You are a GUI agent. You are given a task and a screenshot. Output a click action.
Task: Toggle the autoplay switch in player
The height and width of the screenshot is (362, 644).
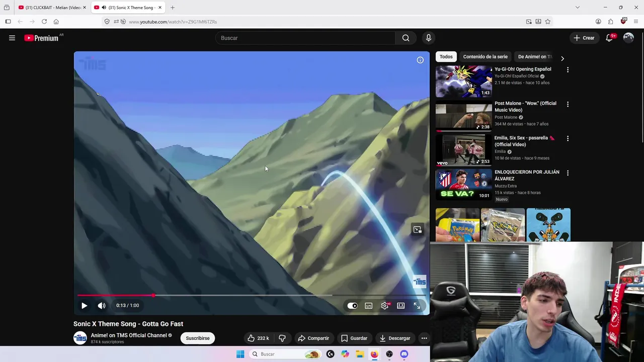pyautogui.click(x=352, y=306)
